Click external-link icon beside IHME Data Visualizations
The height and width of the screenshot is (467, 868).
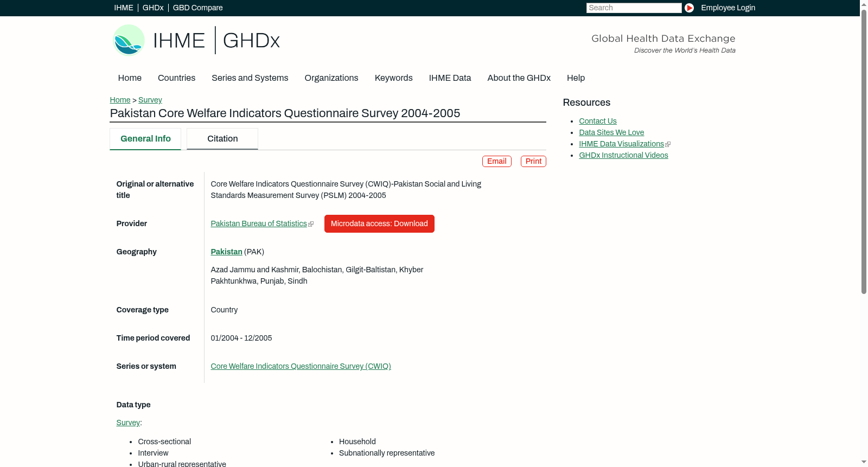click(668, 144)
